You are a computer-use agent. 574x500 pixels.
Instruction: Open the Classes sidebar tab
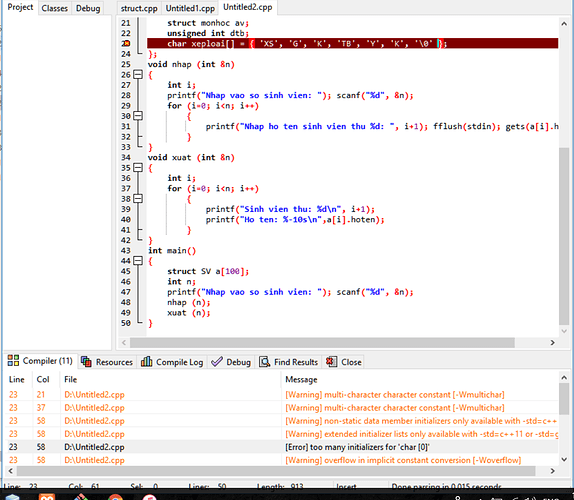(x=55, y=8)
